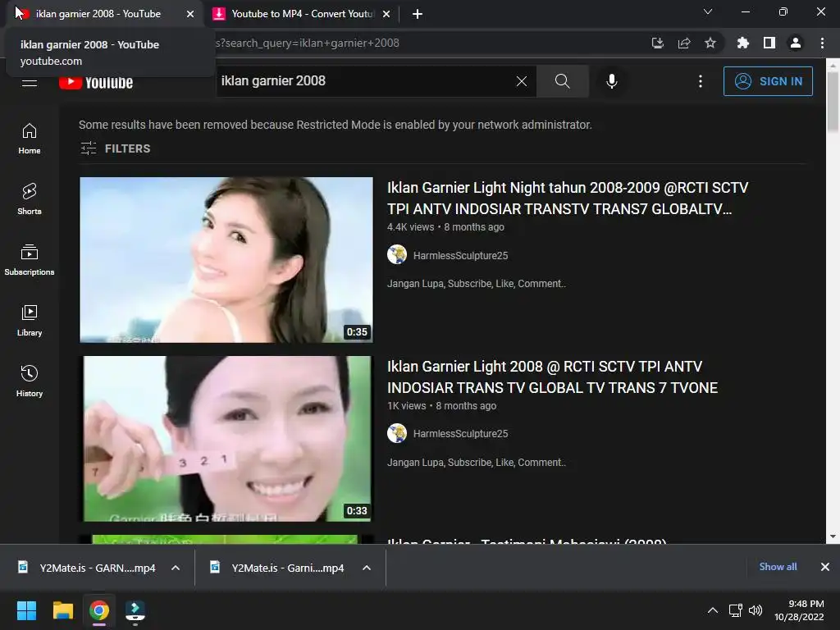Open Iklan Garnier Light Night thumbnail
Viewport: 840px width, 630px height.
click(226, 260)
